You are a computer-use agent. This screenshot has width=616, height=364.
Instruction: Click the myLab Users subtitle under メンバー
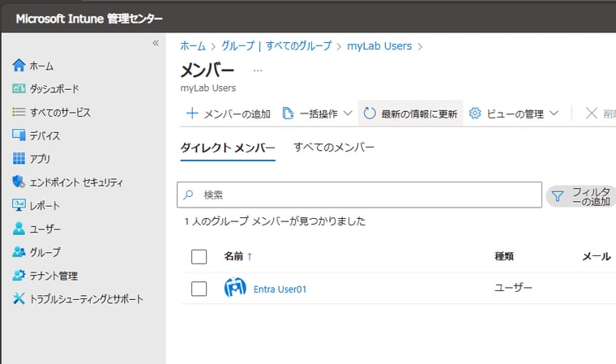[207, 88]
